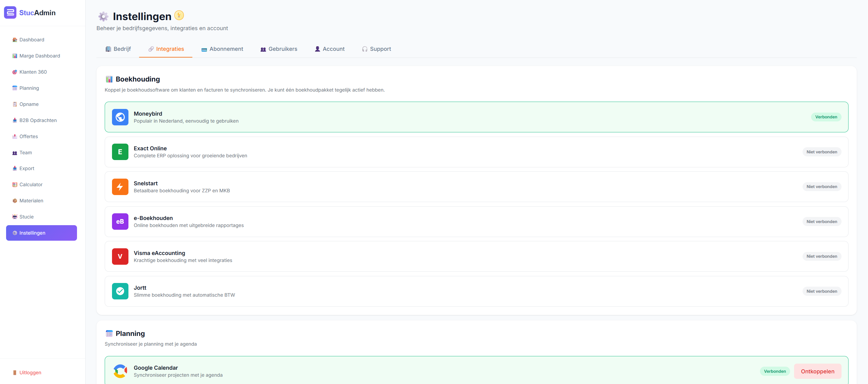This screenshot has width=868, height=384.
Task: Disconnect Google Calendar with Ontkoppelen button
Action: (817, 371)
